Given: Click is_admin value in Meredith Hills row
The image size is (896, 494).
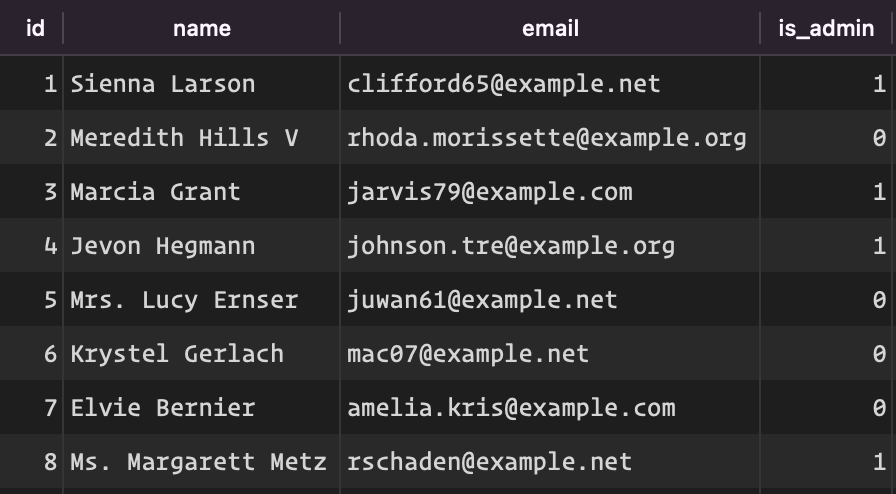Looking at the screenshot, I should tap(826, 137).
